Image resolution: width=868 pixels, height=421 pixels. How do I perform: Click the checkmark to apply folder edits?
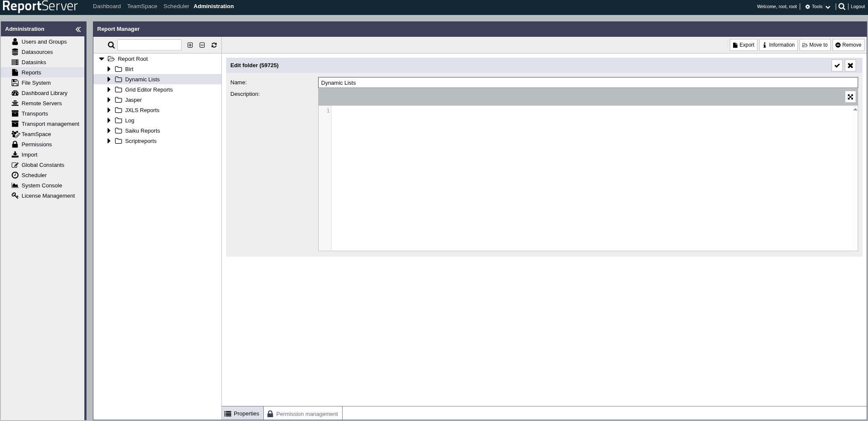[837, 65]
